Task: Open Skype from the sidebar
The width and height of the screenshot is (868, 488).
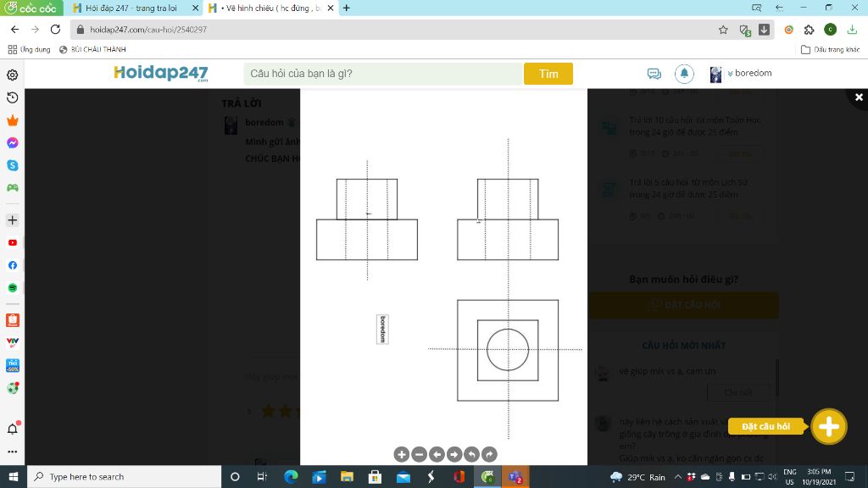Action: [x=12, y=165]
